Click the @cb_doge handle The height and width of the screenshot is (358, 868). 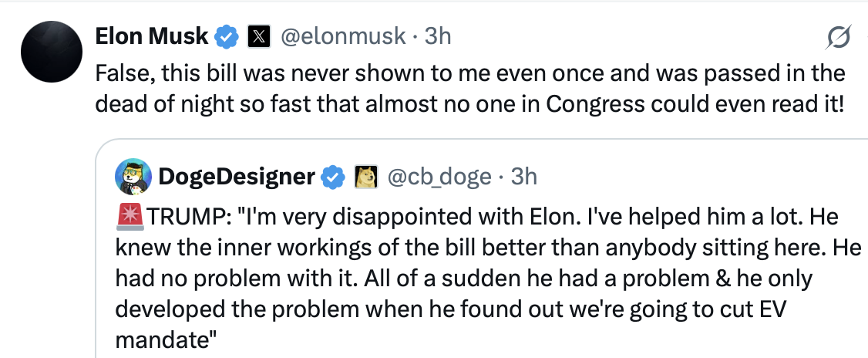pyautogui.click(x=439, y=177)
